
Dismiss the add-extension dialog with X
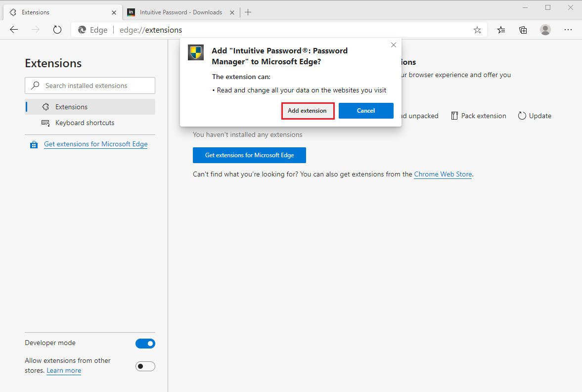(x=394, y=45)
